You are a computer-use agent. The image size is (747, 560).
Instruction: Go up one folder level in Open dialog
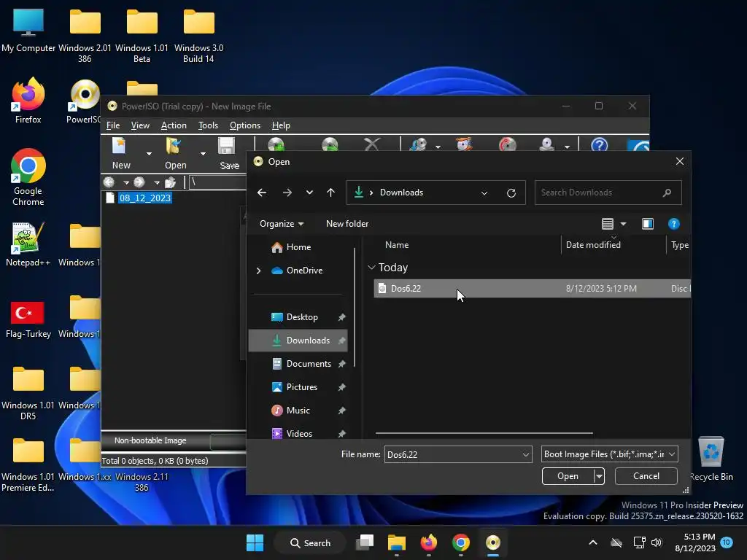pos(330,192)
